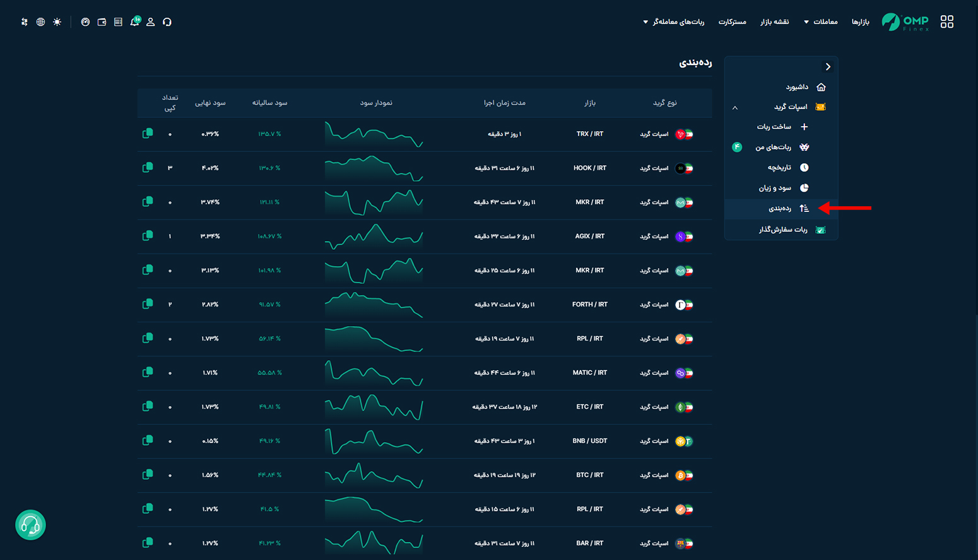Expand ربات‌های معامله‌گر dropdown menu
This screenshot has height=560, width=978.
click(673, 22)
